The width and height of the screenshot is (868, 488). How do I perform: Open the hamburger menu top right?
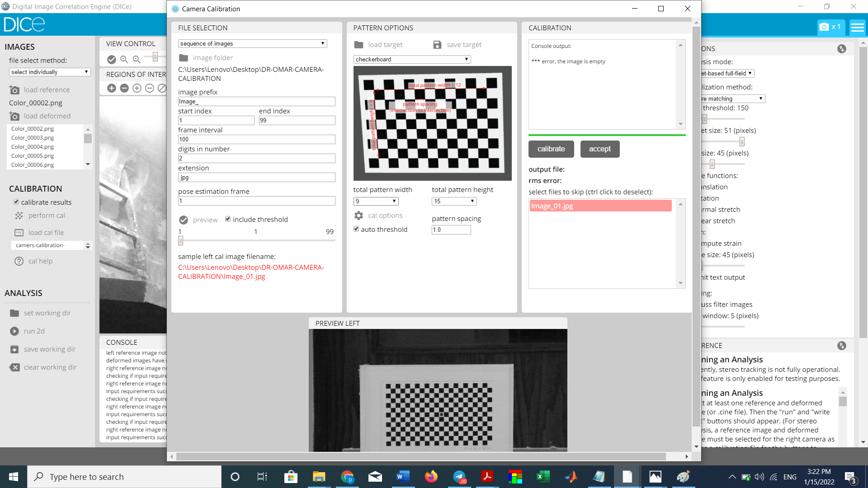tap(857, 27)
